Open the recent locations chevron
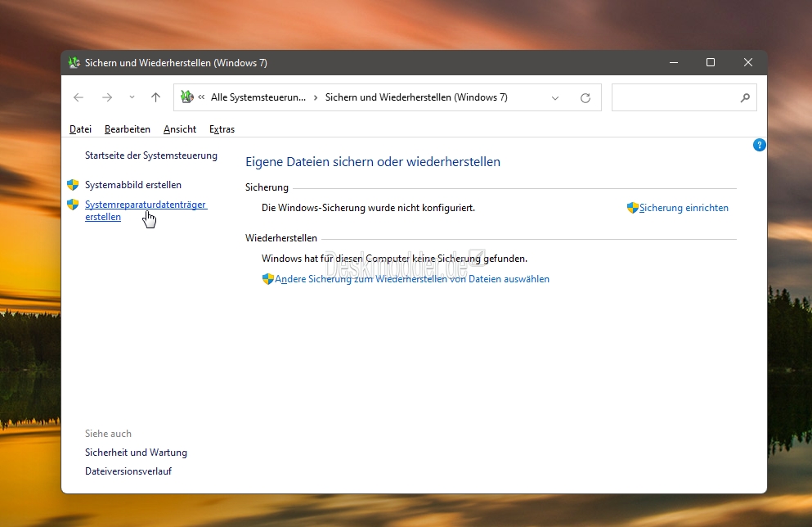The width and height of the screenshot is (812, 527). (132, 97)
